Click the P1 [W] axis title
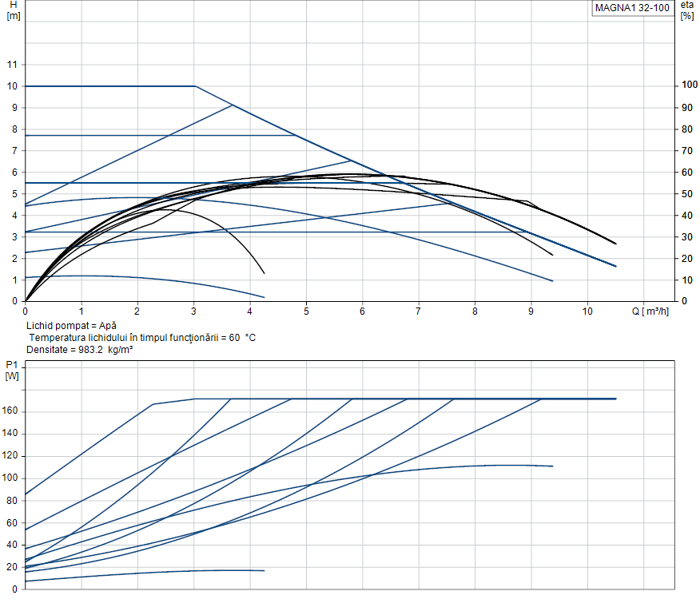This screenshot has width=700, height=603. coord(12,371)
